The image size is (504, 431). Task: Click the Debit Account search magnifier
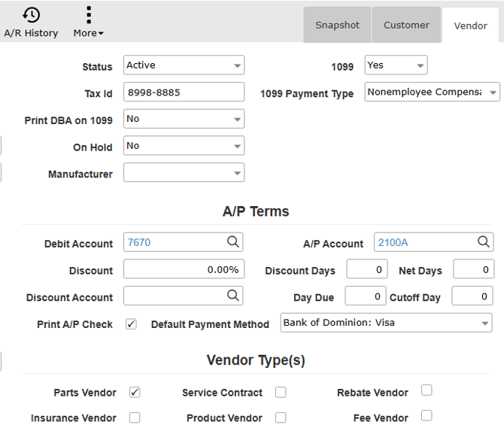233,242
